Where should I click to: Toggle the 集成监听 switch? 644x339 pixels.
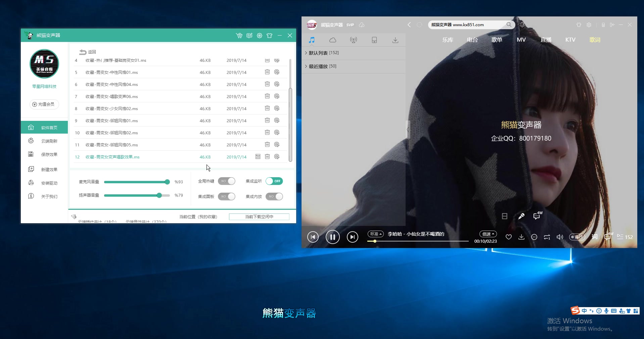coord(274,181)
